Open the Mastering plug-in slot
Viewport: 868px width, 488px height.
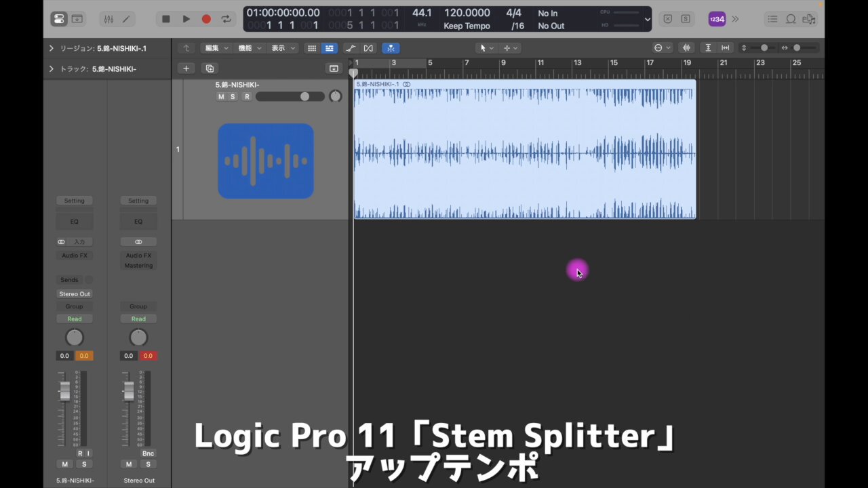pyautogui.click(x=138, y=266)
